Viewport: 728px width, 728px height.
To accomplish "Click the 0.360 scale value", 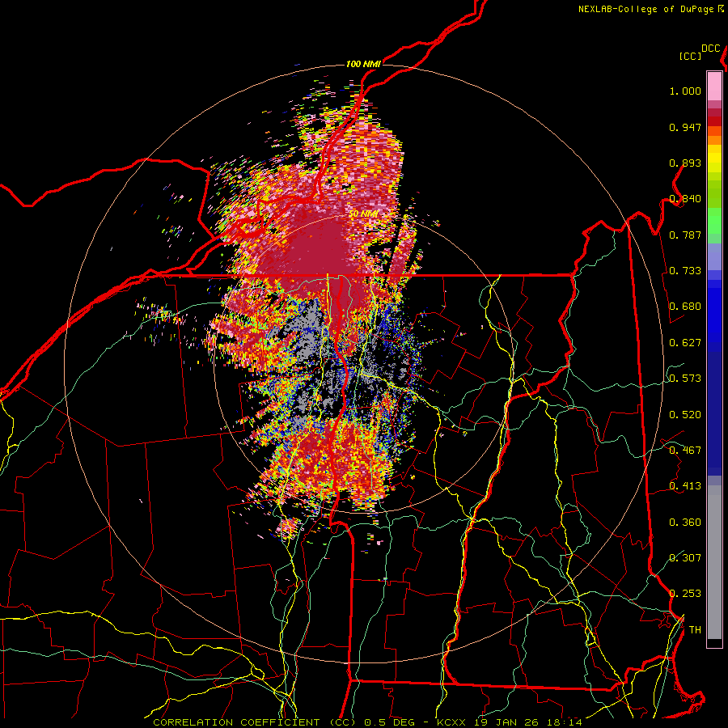I will tap(685, 523).
